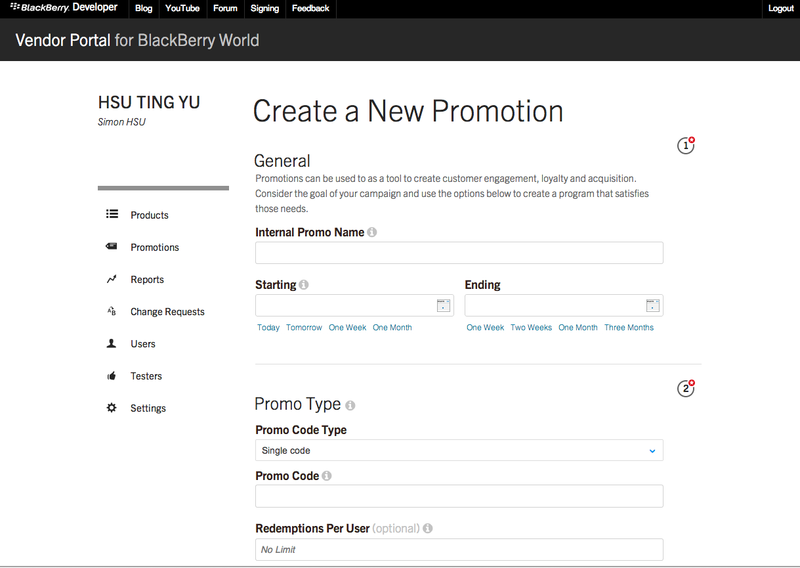Open Products in the sidebar
800x568 pixels.
tap(149, 215)
